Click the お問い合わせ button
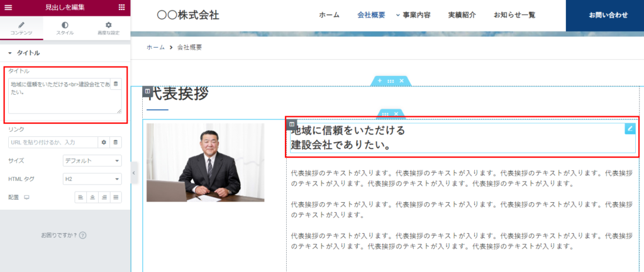644x272 pixels. point(608,15)
